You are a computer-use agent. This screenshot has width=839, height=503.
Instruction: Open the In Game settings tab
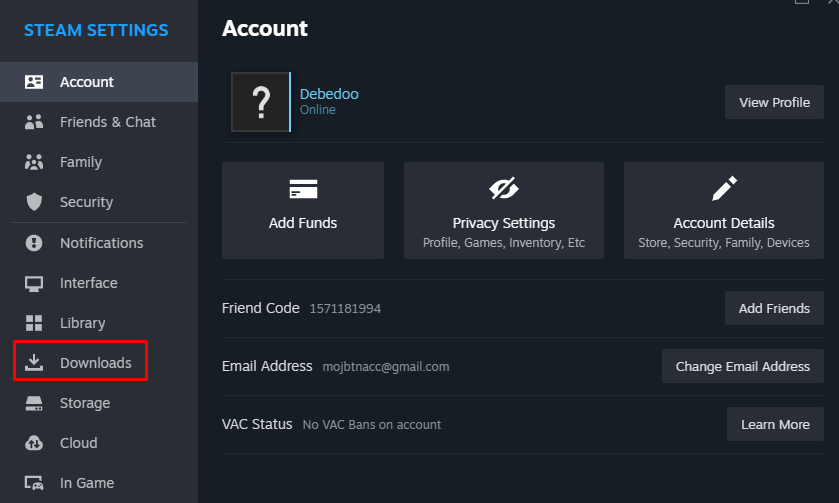coord(86,483)
